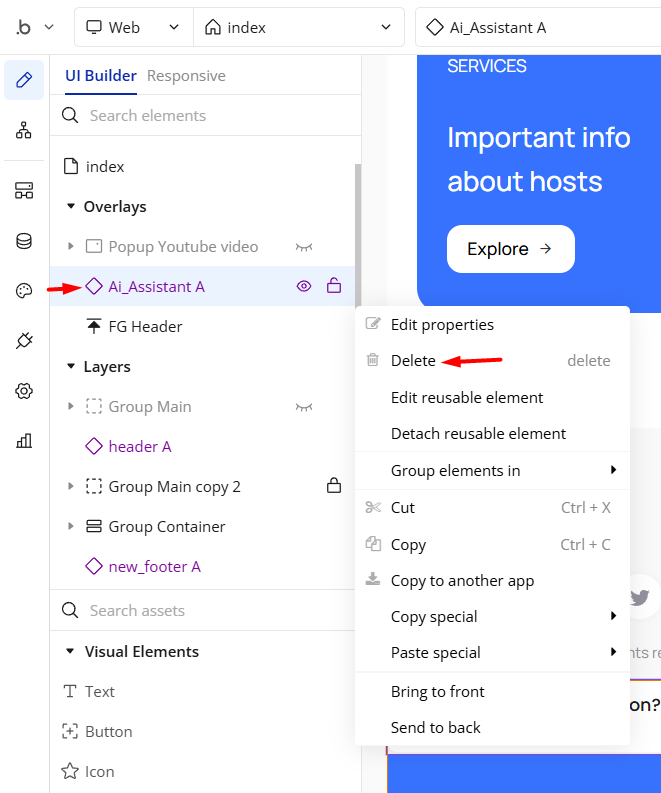This screenshot has width=661, height=793.
Task: Click the Group Main dashed square icon
Action: tap(94, 406)
